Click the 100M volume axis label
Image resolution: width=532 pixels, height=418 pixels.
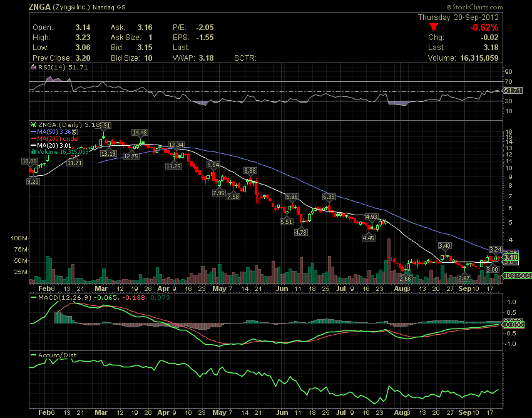19,238
